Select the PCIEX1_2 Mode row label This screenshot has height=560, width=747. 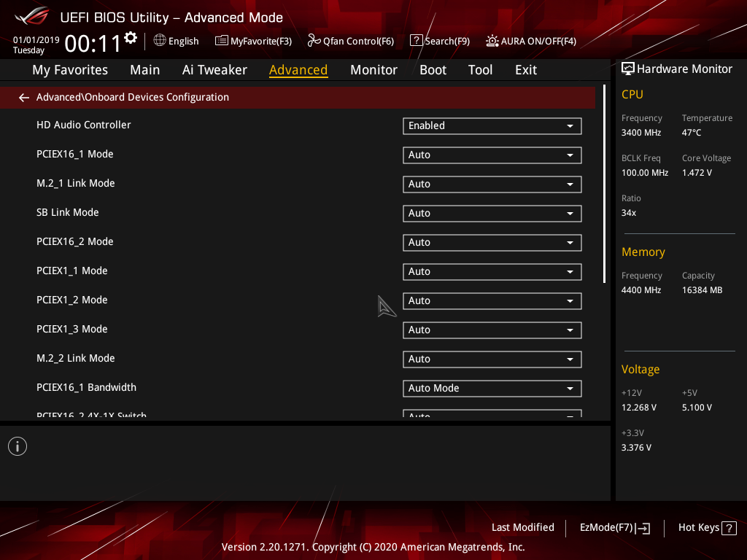[x=72, y=300]
